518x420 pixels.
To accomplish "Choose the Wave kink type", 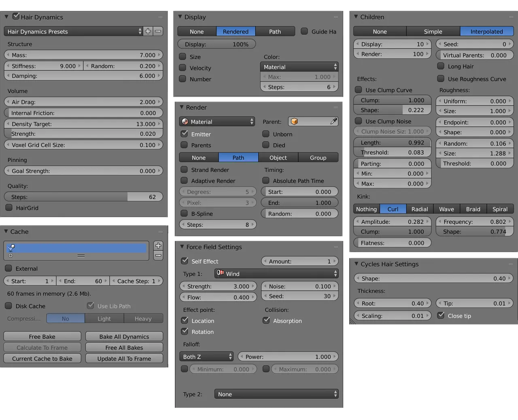I will (x=447, y=209).
